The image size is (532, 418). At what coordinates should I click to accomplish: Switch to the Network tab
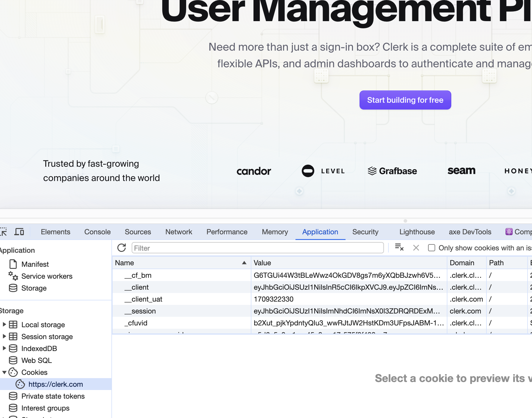point(178,232)
